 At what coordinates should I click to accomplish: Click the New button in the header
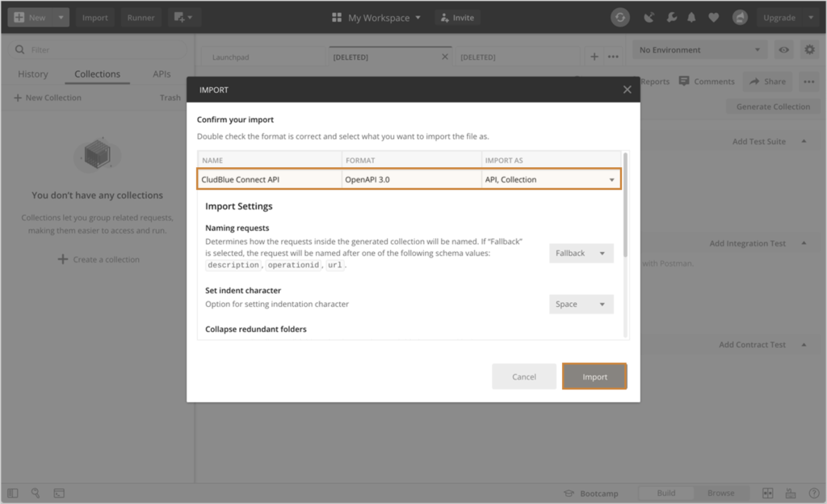click(x=30, y=18)
